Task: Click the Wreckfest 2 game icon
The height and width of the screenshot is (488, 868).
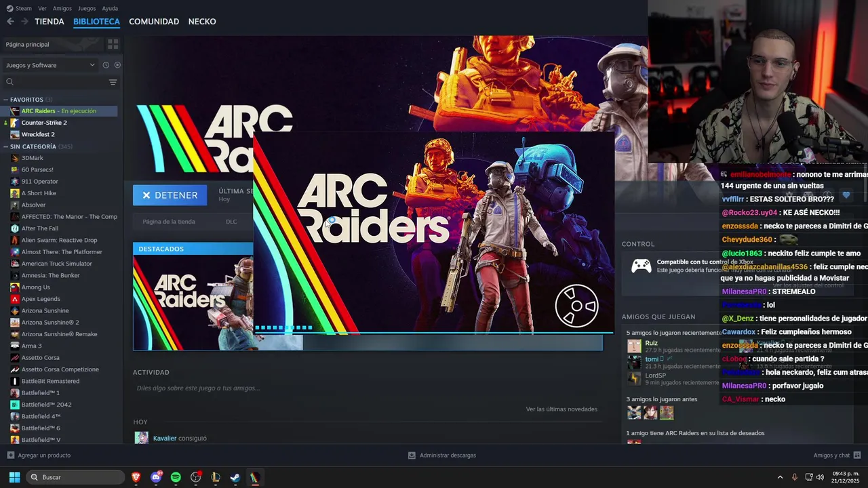Action: click(15, 134)
